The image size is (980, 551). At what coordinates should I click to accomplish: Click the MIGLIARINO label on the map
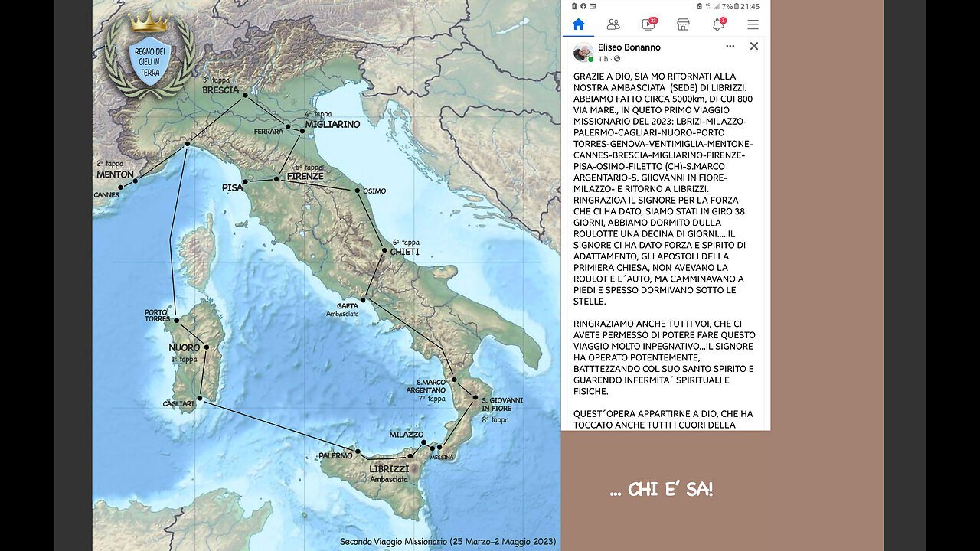pyautogui.click(x=332, y=124)
